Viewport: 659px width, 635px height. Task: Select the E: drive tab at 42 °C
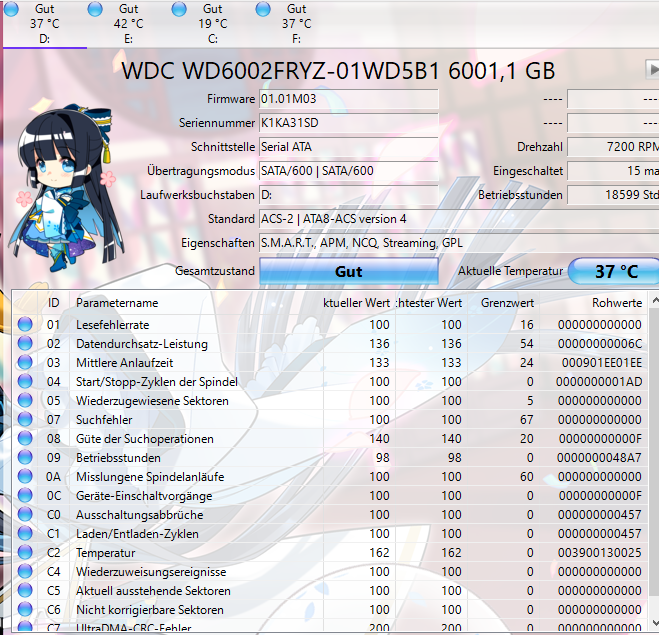tap(129, 24)
